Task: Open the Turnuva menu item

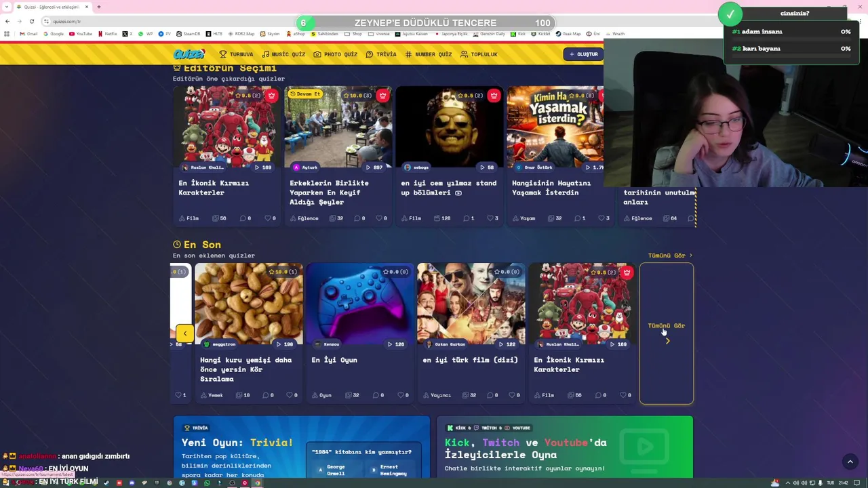Action: point(236,54)
